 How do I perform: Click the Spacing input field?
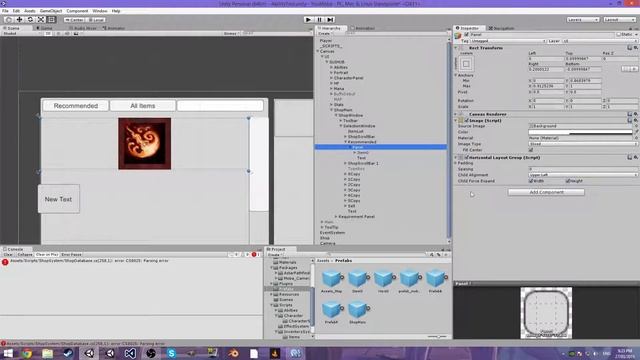coord(583,169)
